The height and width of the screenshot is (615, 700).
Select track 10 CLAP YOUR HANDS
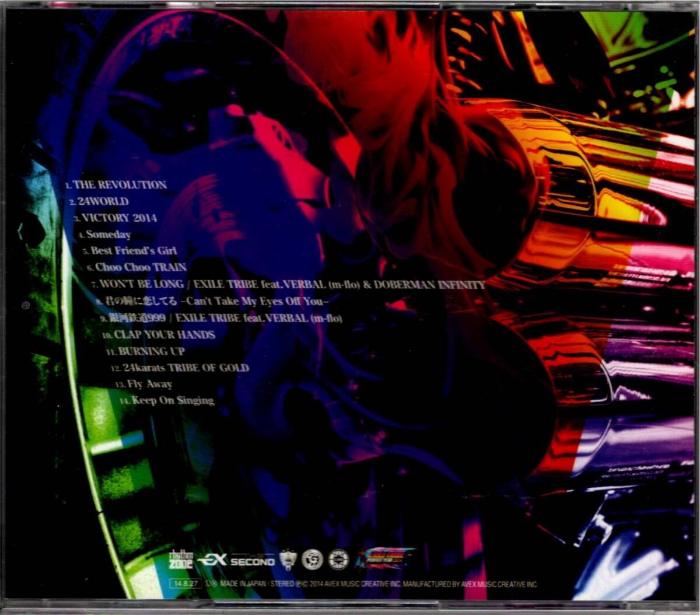coord(158,335)
